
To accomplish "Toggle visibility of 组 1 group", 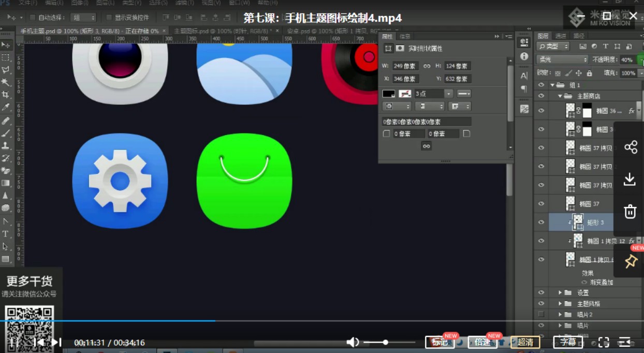I will [x=541, y=85].
